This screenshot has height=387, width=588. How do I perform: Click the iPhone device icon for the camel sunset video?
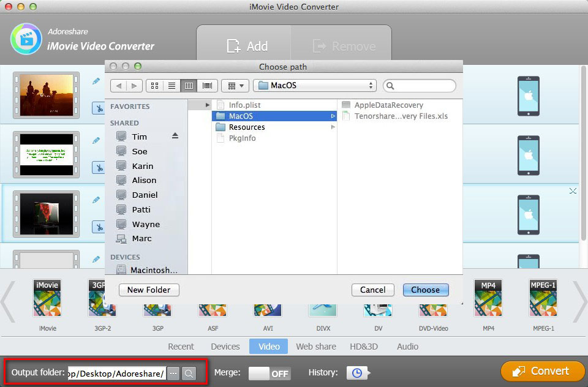(x=529, y=96)
